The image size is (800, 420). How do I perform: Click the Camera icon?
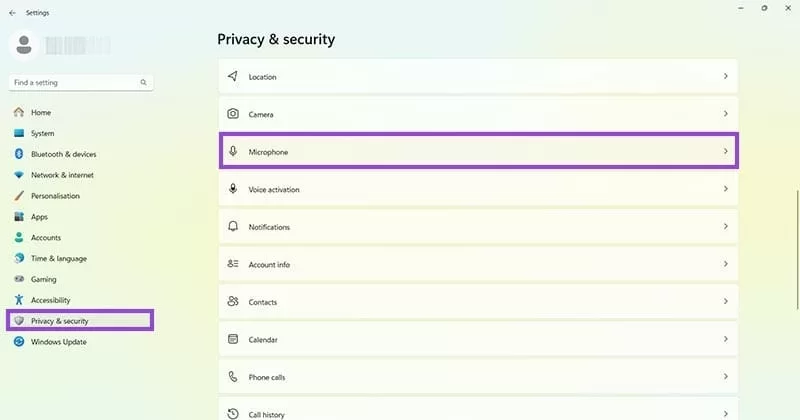(x=233, y=114)
